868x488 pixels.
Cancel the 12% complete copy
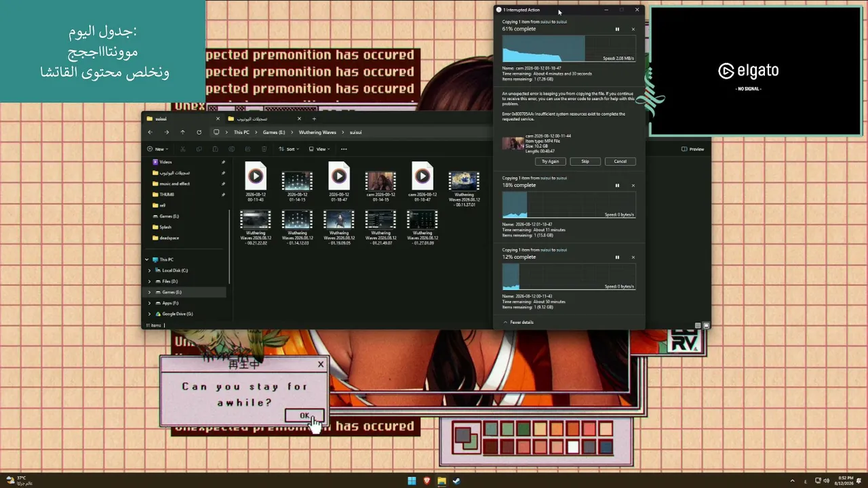[633, 257]
